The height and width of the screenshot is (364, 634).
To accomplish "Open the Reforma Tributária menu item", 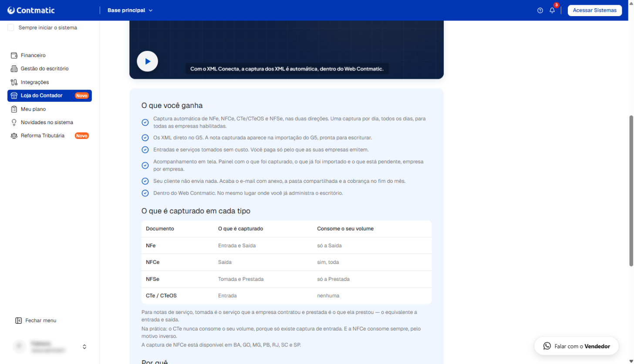I will pos(50,136).
